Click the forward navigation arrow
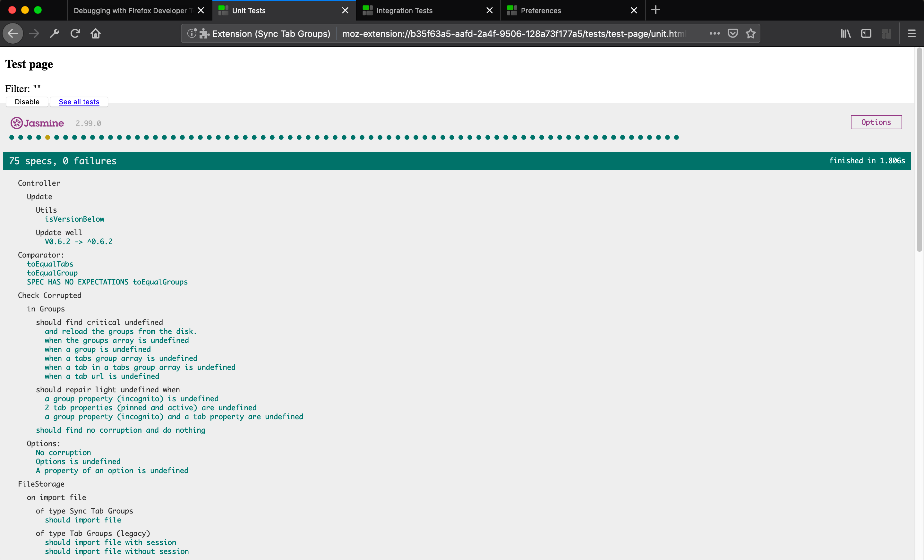 [34, 34]
